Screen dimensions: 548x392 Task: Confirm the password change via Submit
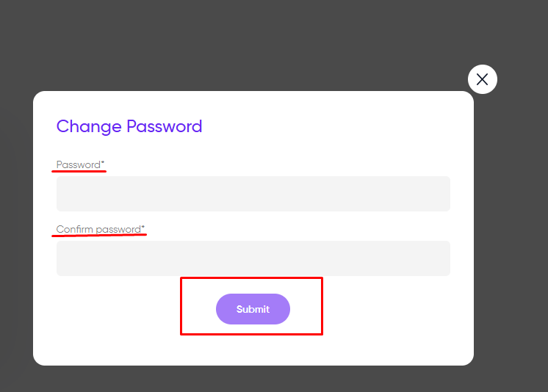pos(253,309)
